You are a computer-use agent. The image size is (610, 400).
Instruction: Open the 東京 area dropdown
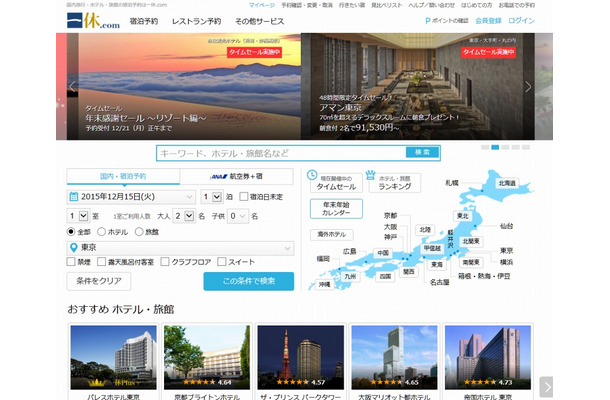pos(181,248)
